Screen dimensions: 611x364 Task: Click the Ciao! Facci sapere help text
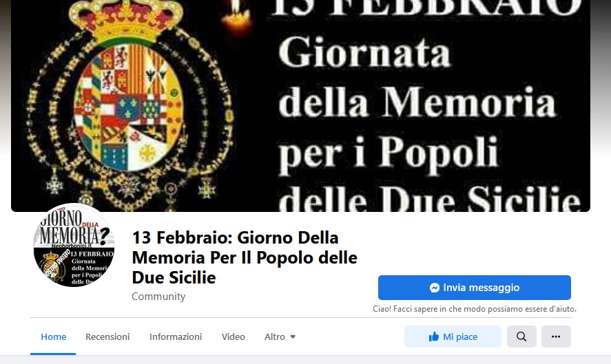474,309
